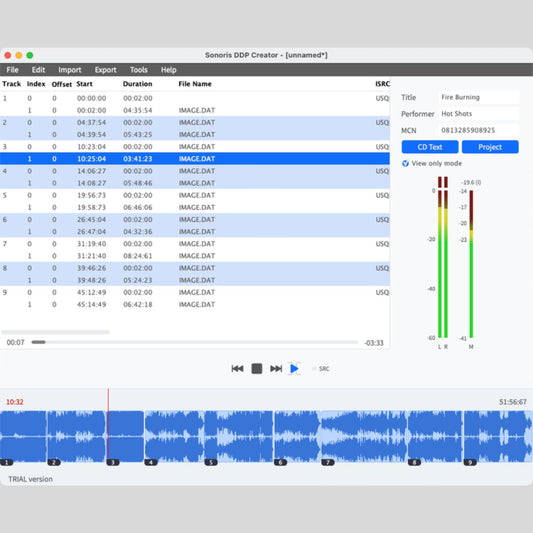
Task: Click the Index column header
Action: tap(36, 84)
